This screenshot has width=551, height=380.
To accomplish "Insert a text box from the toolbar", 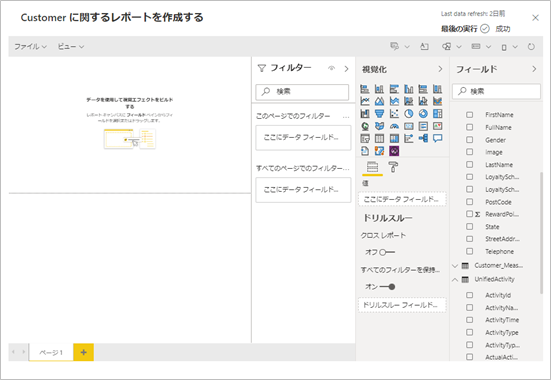I will (424, 46).
